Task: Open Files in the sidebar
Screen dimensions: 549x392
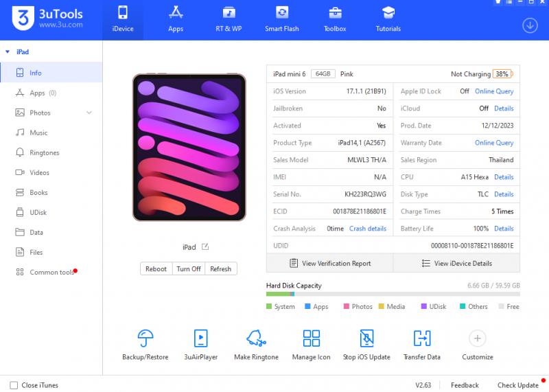Action: click(51, 252)
